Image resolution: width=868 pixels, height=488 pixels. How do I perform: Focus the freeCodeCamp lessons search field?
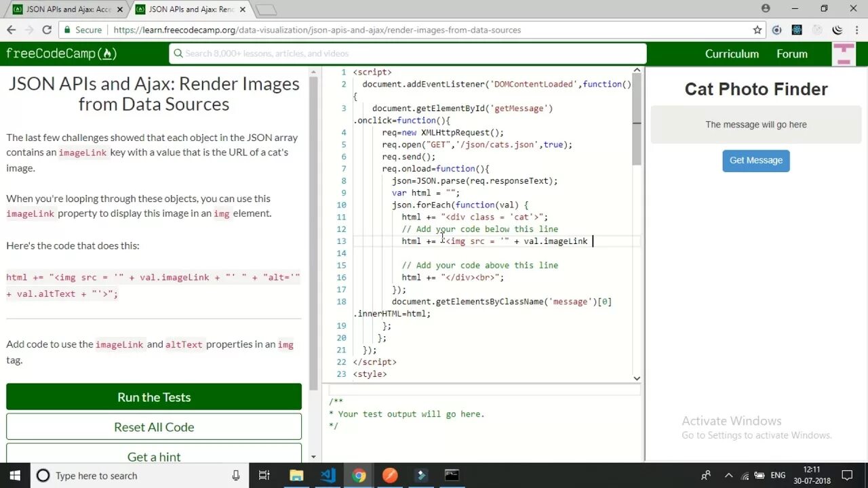coord(408,54)
